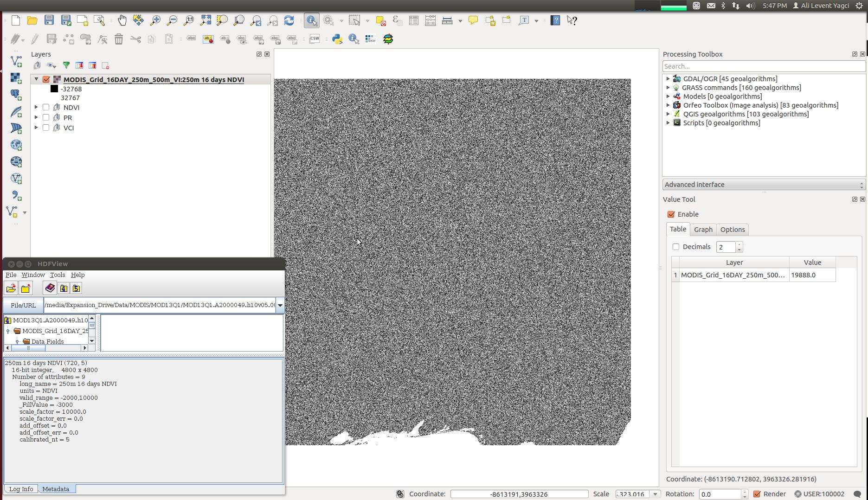Expand QGIS geoalgorithms in toolbox
Screen dimensions: 868x500
668,114
